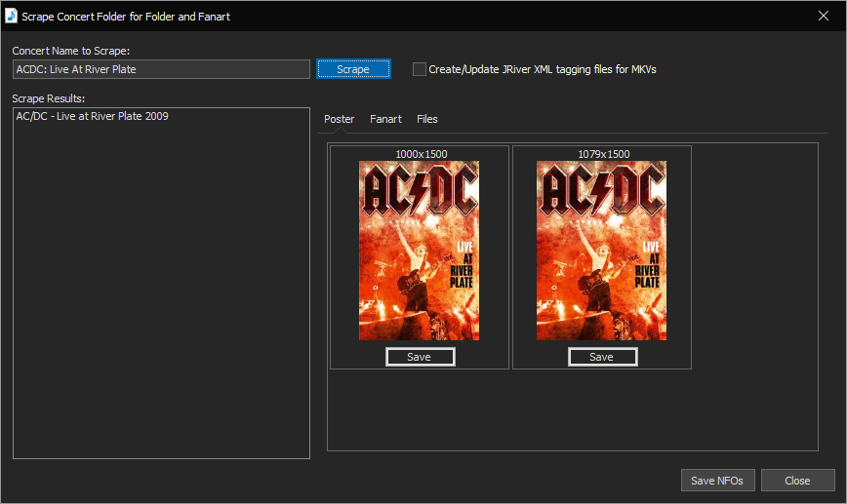This screenshot has width=847, height=504.
Task: Click the Scrape Results heading label
Action: click(x=49, y=98)
